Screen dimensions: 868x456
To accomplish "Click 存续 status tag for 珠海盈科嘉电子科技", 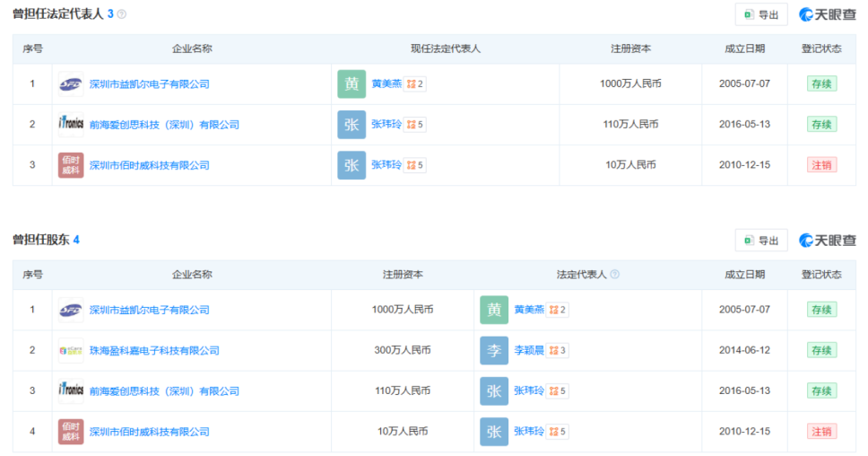I will 821,350.
